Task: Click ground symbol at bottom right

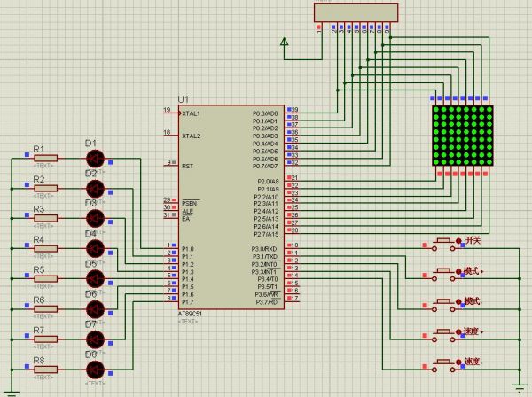Action: [519, 385]
